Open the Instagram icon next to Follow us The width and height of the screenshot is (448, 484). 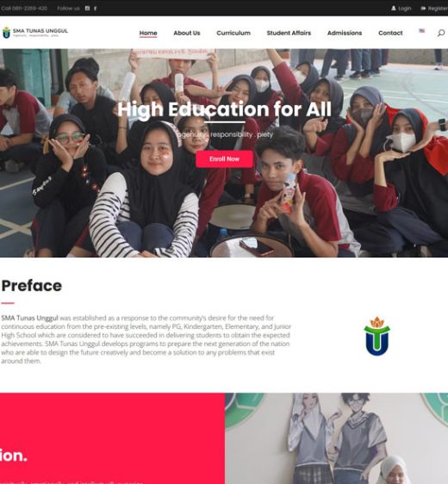tap(87, 9)
